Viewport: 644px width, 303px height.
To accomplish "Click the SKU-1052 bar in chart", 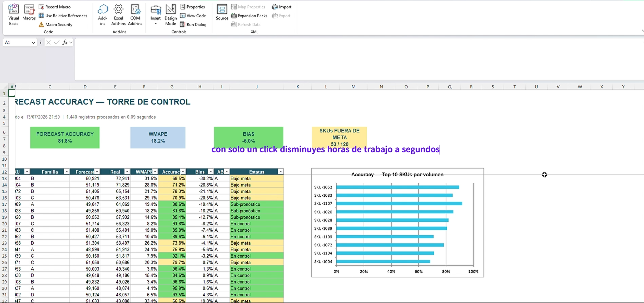I will pyautogui.click(x=397, y=187).
